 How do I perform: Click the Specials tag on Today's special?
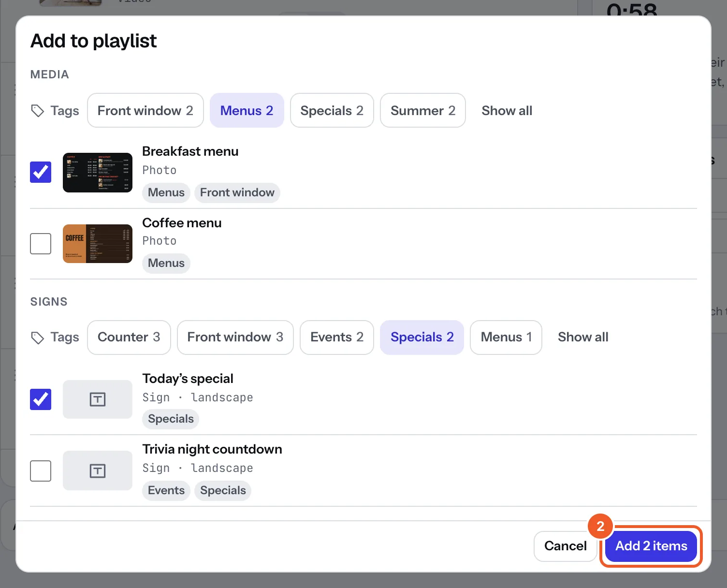[171, 419]
